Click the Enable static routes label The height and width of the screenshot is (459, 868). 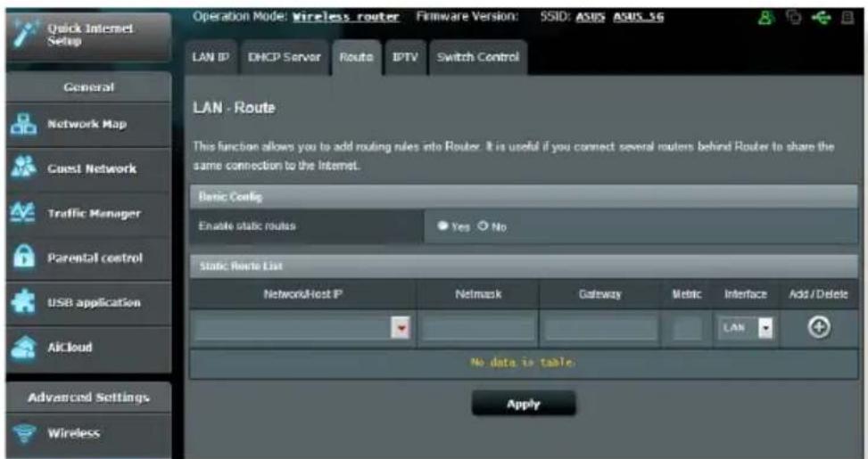(x=247, y=226)
